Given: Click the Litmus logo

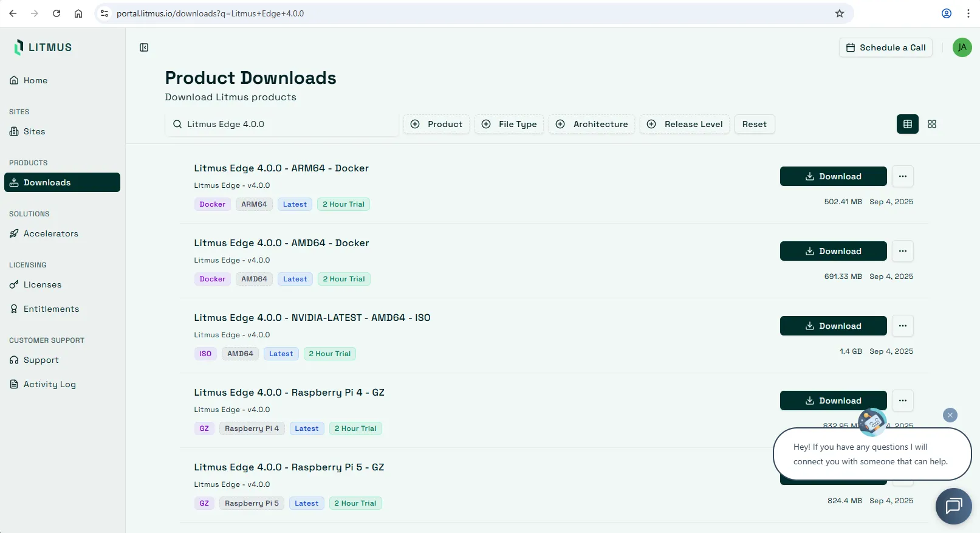Looking at the screenshot, I should click(43, 47).
